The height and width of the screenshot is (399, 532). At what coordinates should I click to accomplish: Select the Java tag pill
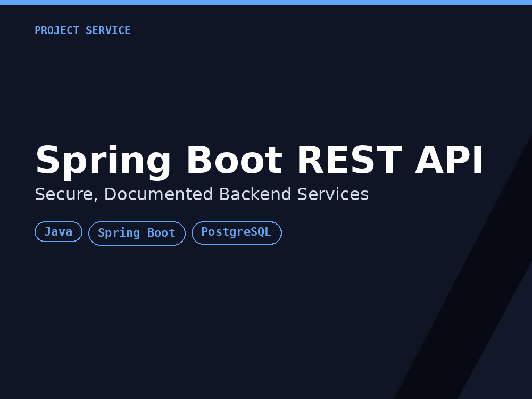coord(59,232)
